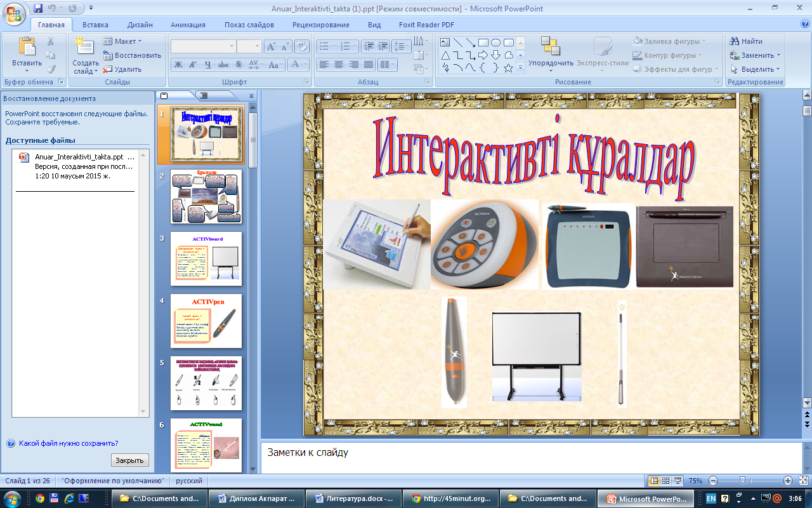The width and height of the screenshot is (812, 508).
Task: Click the 'Какой файл нужно сохранить?' link
Action: pyautogui.click(x=69, y=443)
